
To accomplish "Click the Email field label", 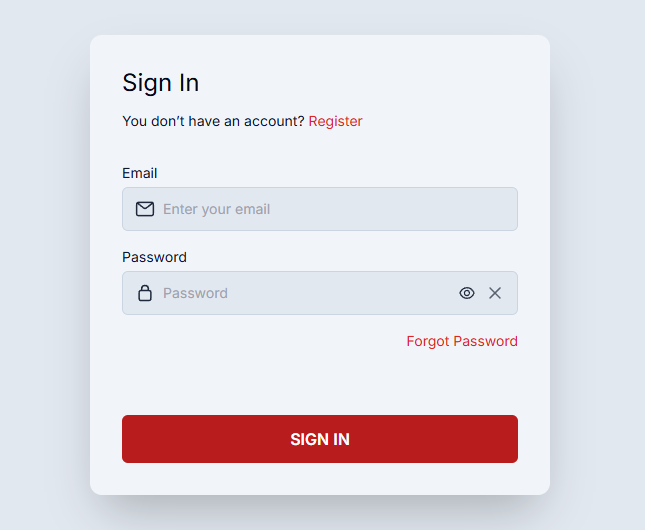I will pos(139,173).
